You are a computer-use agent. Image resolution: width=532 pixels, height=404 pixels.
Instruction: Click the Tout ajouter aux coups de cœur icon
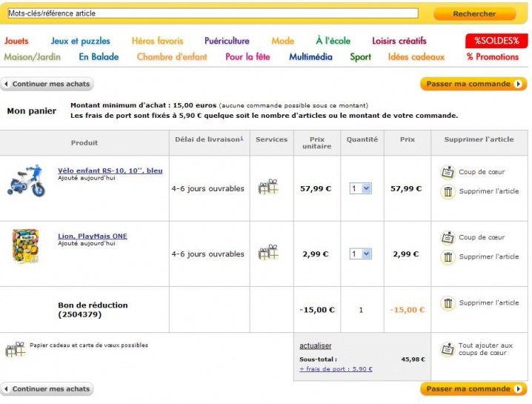click(448, 349)
